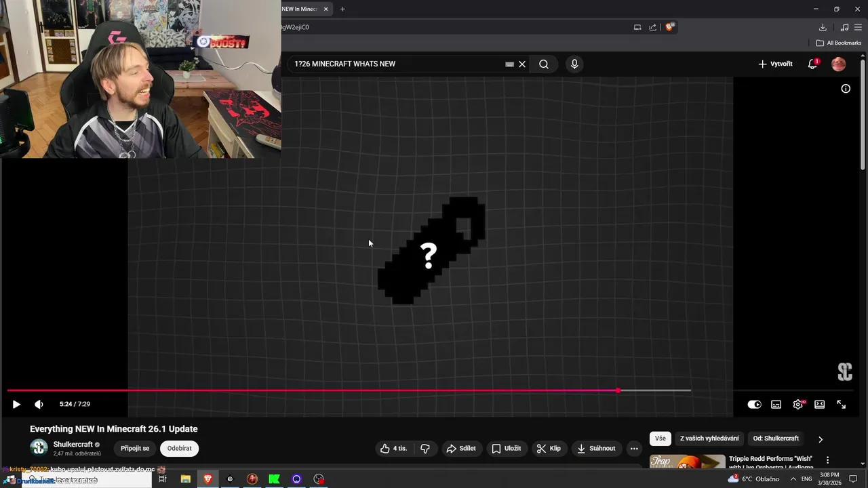The width and height of the screenshot is (868, 488).
Task: Open YouTube notifications bell
Action: tap(812, 64)
